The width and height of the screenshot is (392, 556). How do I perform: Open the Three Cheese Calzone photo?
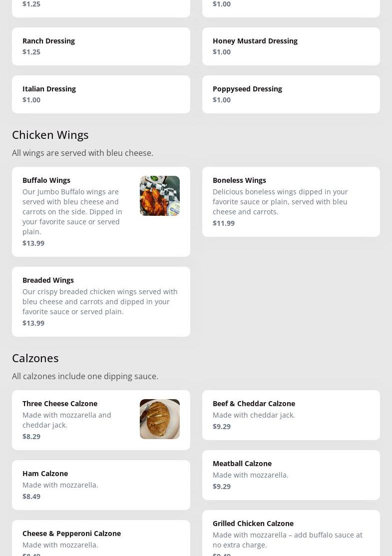tap(160, 419)
